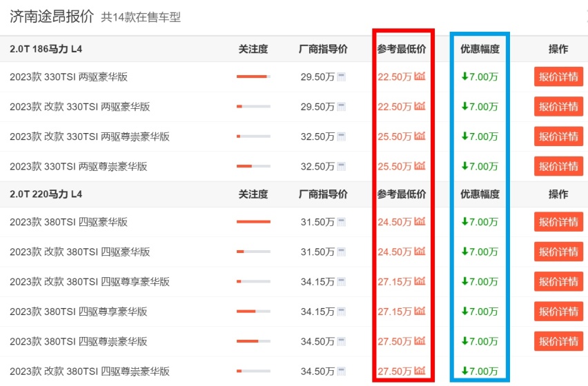Open model link 2023款 改款 330TSI 两驱豪华版

tap(80, 107)
